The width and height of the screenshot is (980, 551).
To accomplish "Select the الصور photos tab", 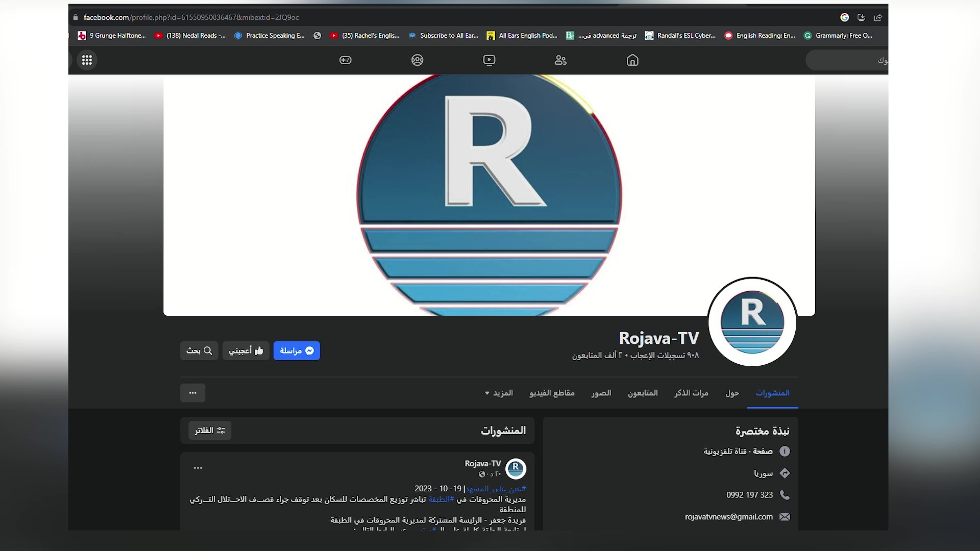I will [x=601, y=393].
